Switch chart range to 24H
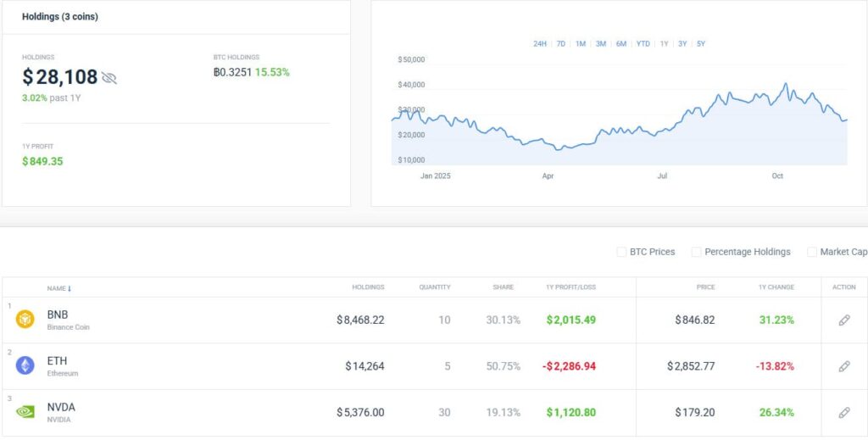Screen dimensions: 868x440 (539, 43)
